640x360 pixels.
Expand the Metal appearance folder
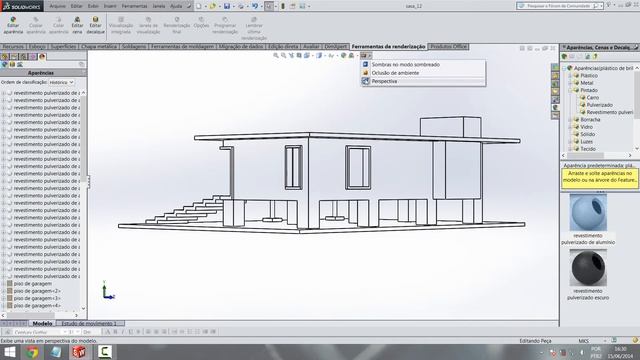pos(570,83)
